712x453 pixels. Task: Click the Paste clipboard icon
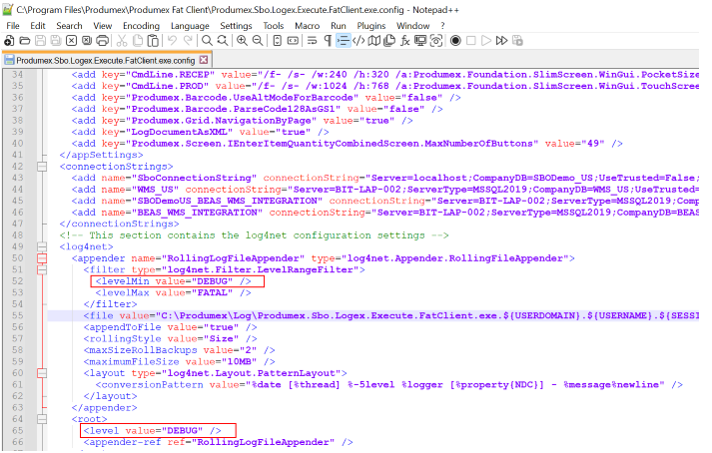click(x=153, y=41)
